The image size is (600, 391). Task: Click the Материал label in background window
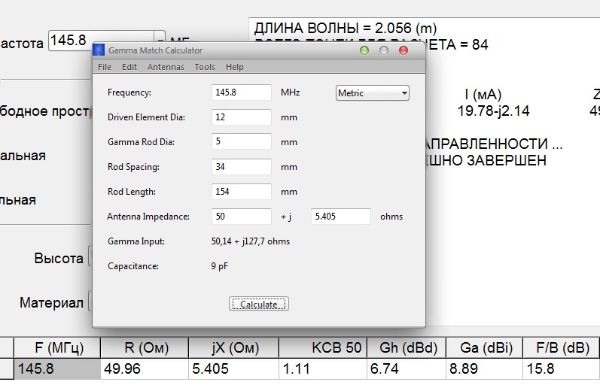click(52, 303)
